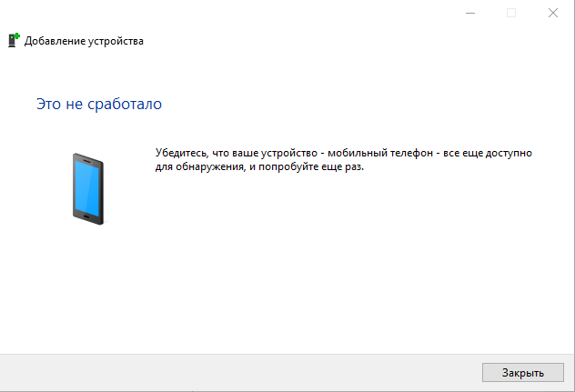The image size is (575, 392).
Task: Click the Закрыть button
Action: pos(522,373)
